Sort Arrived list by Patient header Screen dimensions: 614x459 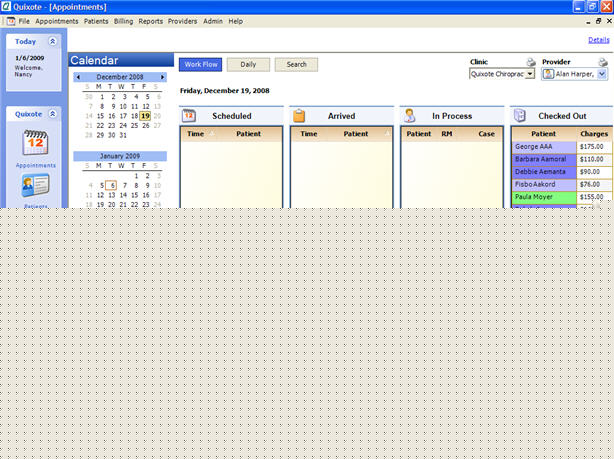click(356, 134)
